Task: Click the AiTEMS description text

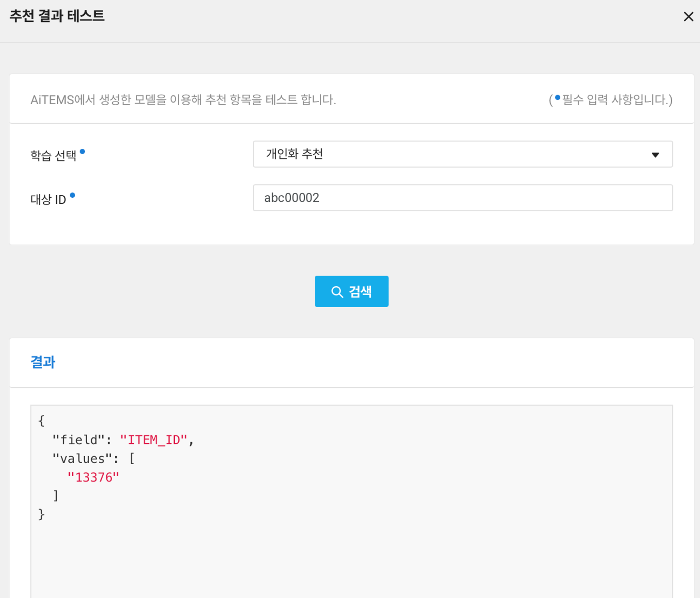Action: point(183,100)
